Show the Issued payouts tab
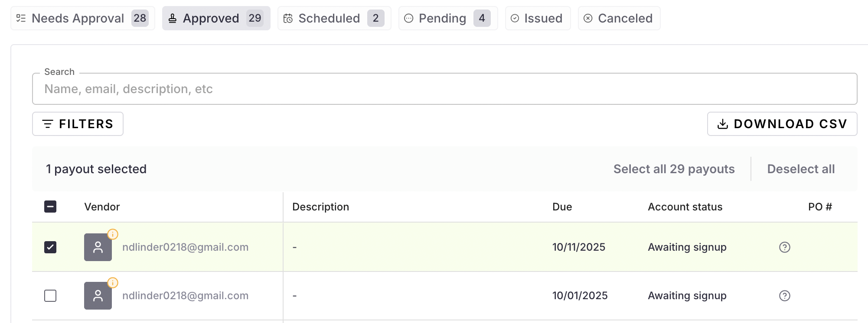This screenshot has height=323, width=868. click(x=538, y=18)
